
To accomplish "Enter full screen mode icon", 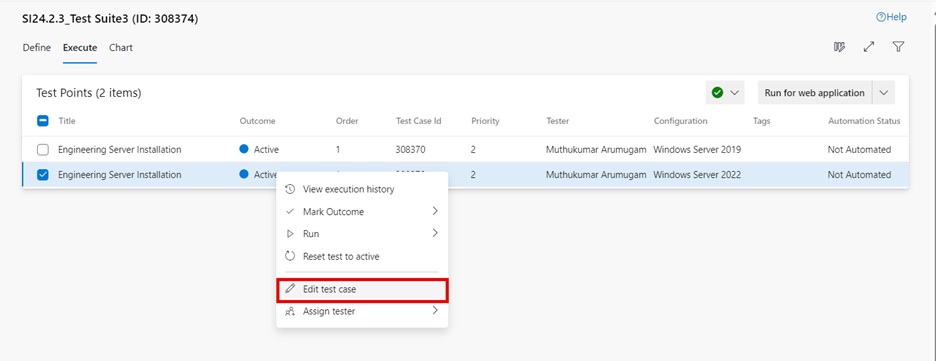I will click(x=869, y=47).
